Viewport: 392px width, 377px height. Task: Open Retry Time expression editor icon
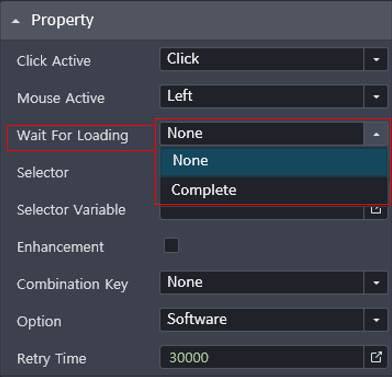(x=376, y=357)
